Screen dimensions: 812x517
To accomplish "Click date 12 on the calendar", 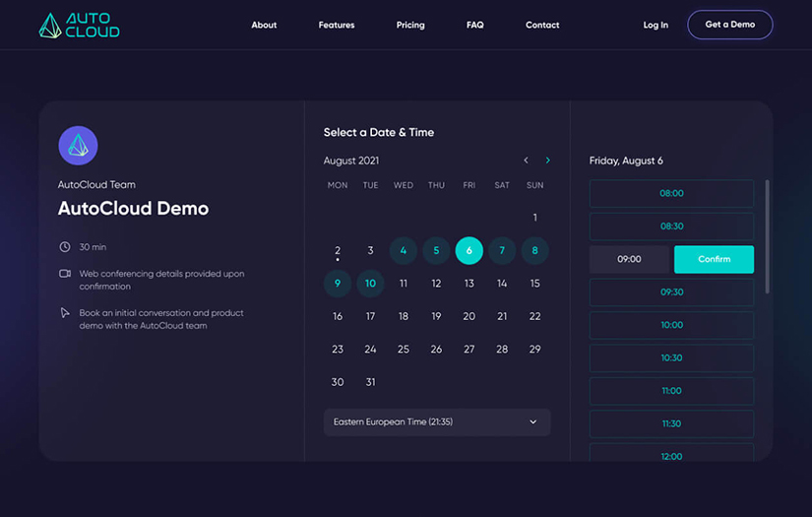I will 436,284.
